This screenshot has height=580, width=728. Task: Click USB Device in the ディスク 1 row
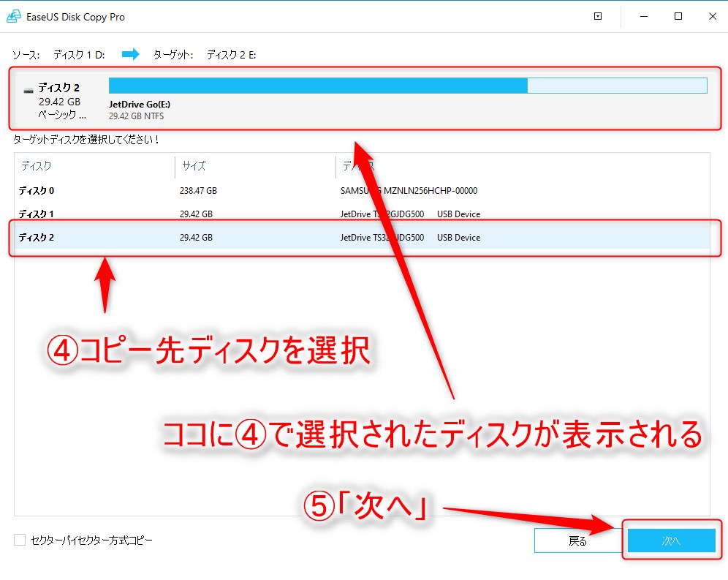(x=459, y=214)
